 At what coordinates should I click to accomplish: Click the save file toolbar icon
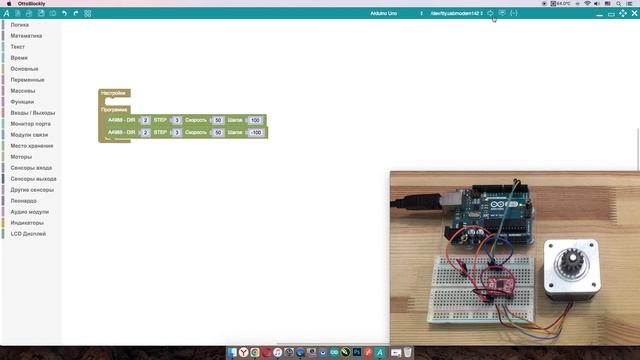tap(41, 13)
